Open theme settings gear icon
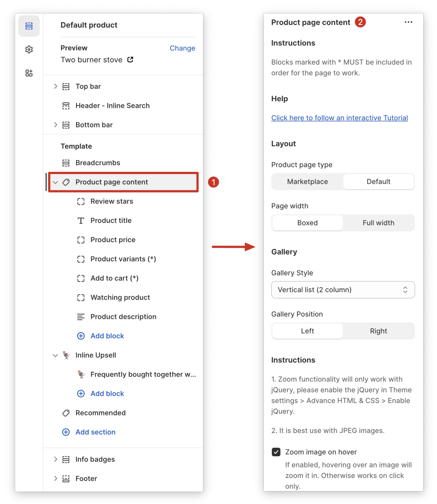 pos(29,50)
